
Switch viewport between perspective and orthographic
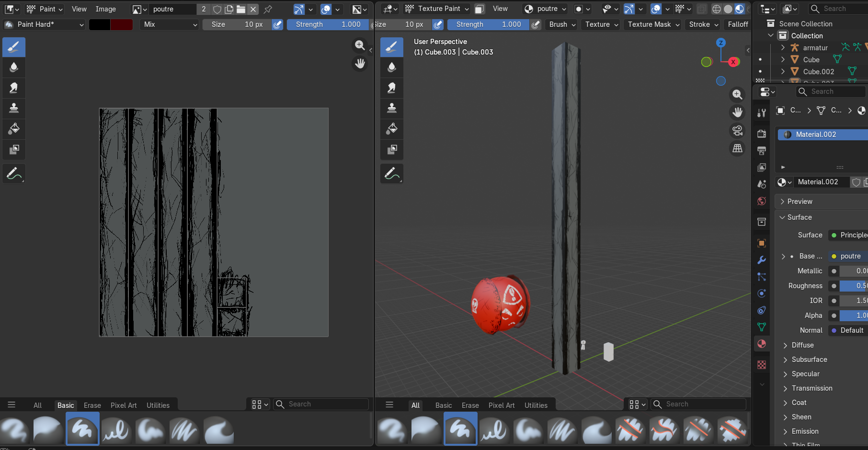[x=737, y=148]
